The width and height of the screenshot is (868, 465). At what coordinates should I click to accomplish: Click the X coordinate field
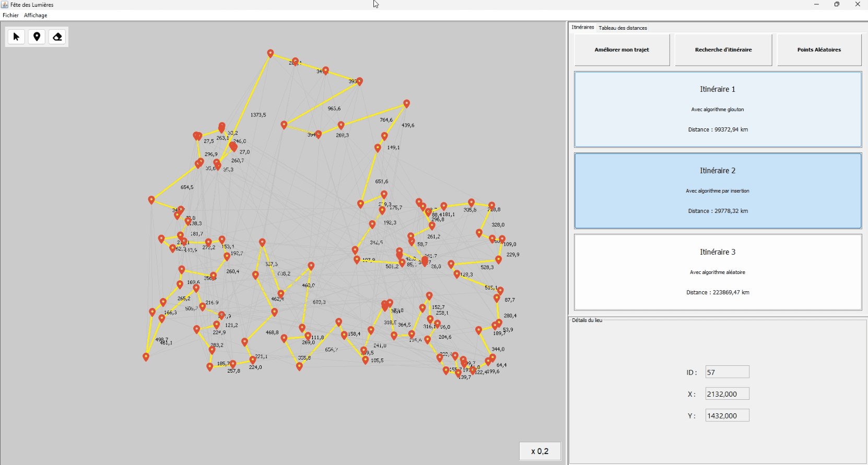727,394
